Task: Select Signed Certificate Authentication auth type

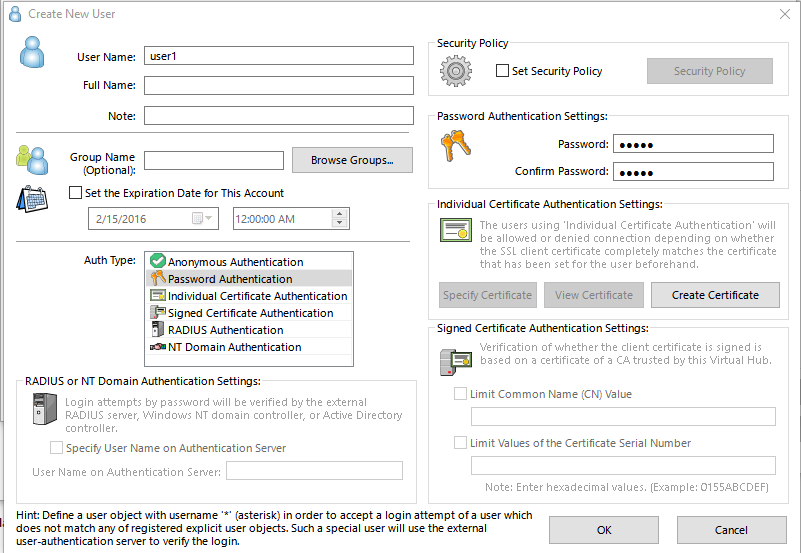Action: pos(249,312)
